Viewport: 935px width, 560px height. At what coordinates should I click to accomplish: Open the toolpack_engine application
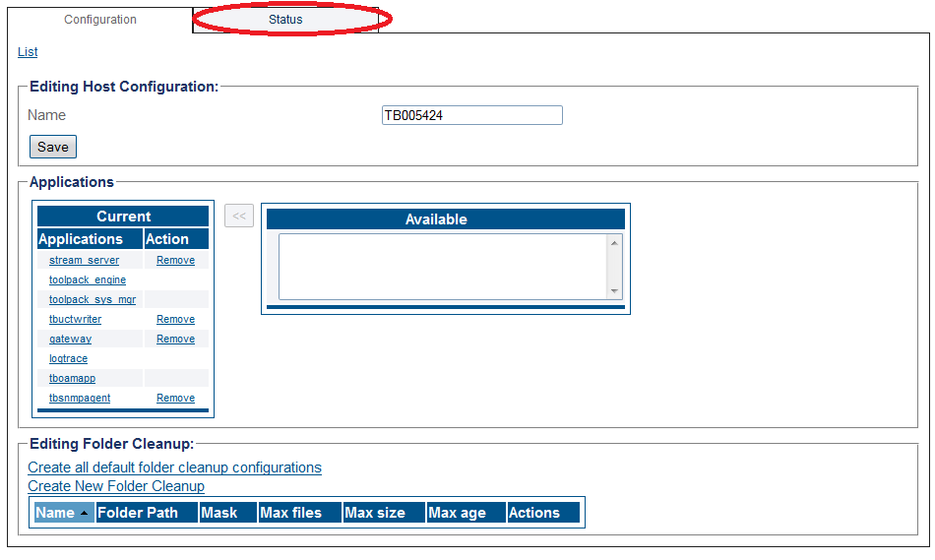tap(88, 280)
